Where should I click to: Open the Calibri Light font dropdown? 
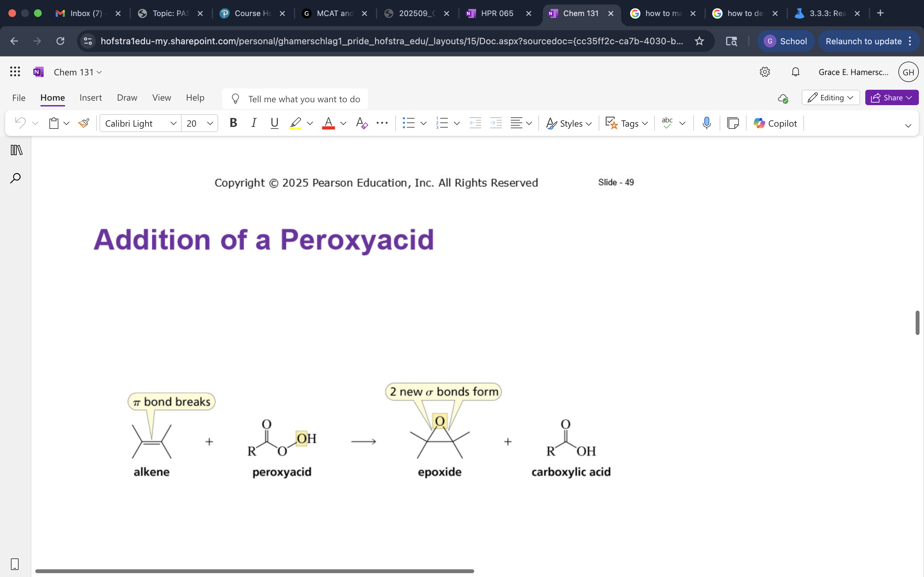140,123
